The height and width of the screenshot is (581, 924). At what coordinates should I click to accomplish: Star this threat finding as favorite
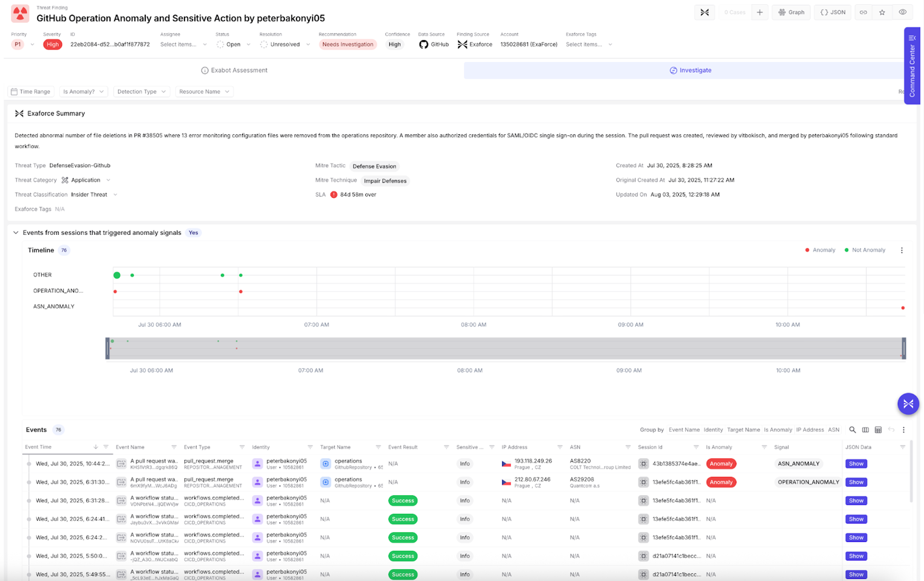tap(882, 13)
